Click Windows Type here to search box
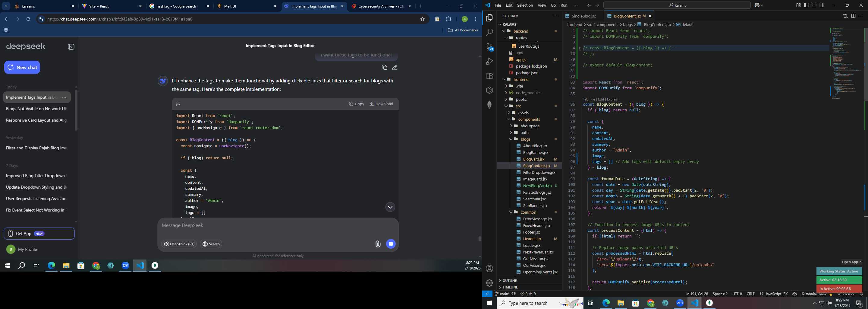 pyautogui.click(x=540, y=303)
